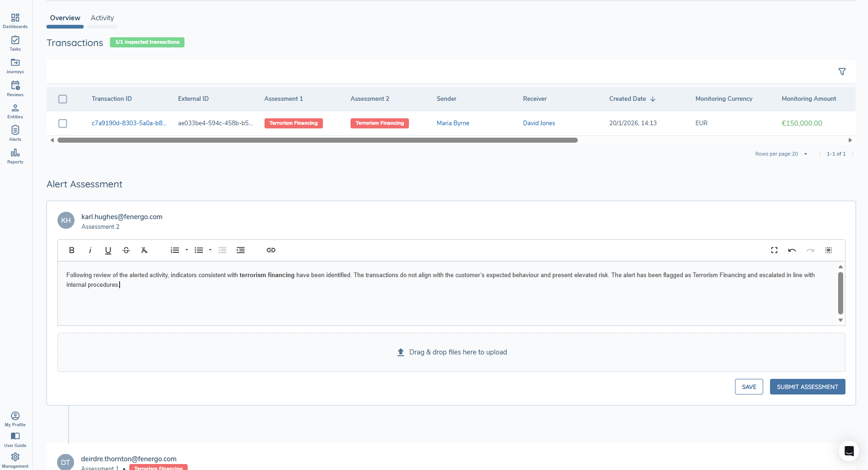This screenshot has height=470, width=868.
Task: Open the bullet list style dropdown arrow
Action: click(210, 250)
